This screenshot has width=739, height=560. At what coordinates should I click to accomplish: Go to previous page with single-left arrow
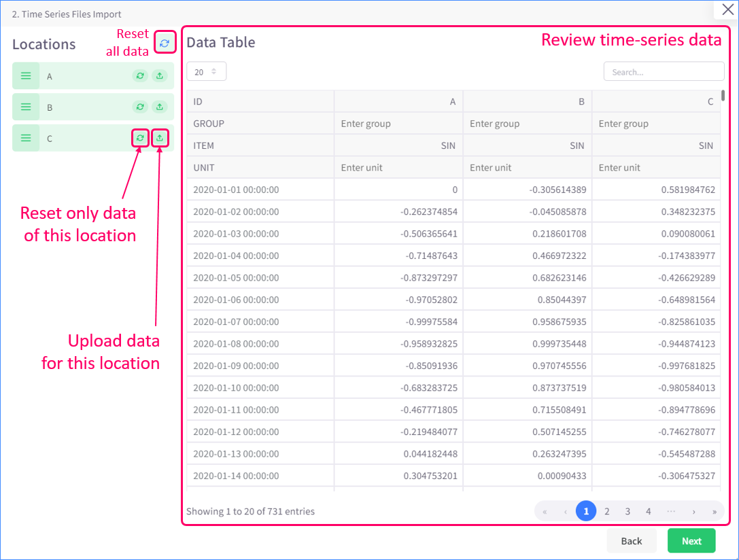(x=565, y=512)
